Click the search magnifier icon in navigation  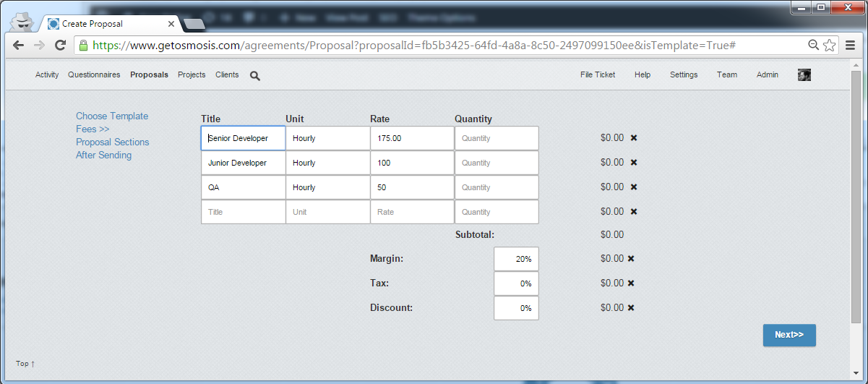(x=254, y=75)
